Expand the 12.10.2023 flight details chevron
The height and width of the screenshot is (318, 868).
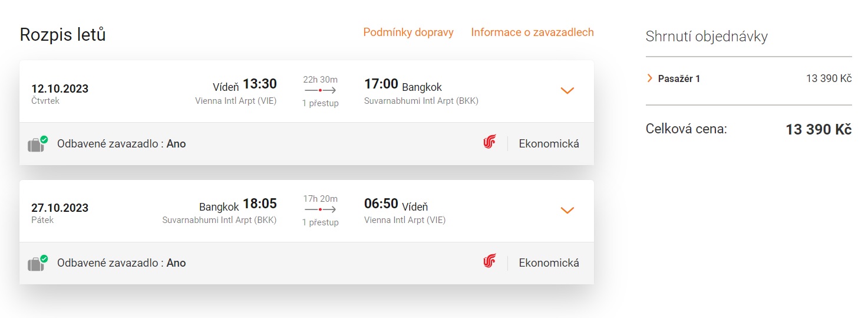(567, 91)
